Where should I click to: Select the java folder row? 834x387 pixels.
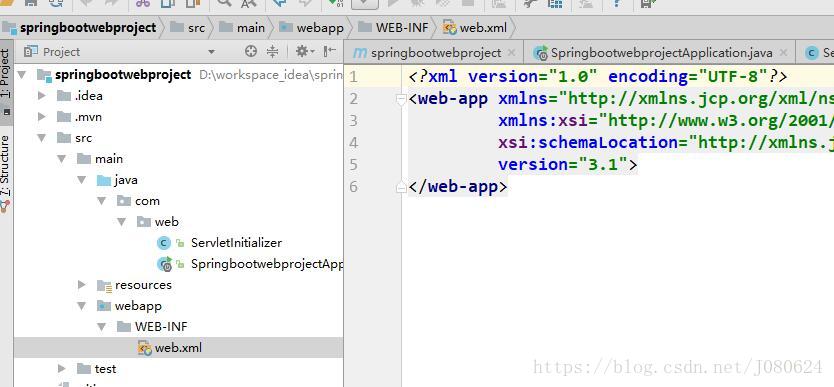point(178,180)
